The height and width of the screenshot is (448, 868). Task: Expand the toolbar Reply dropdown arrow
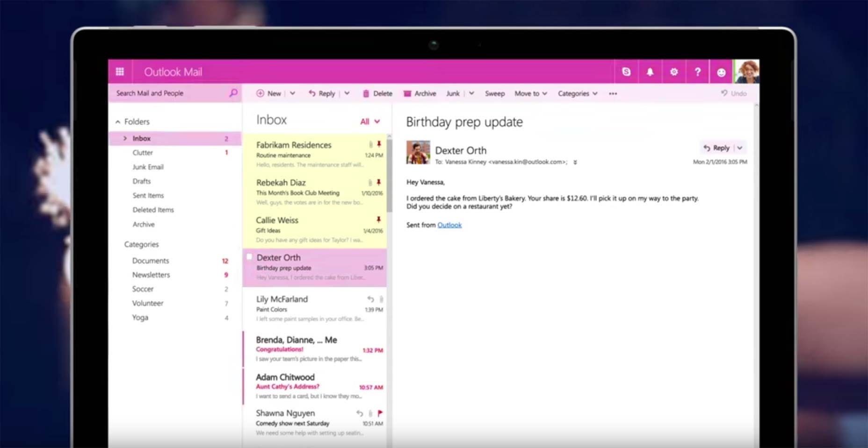click(347, 93)
